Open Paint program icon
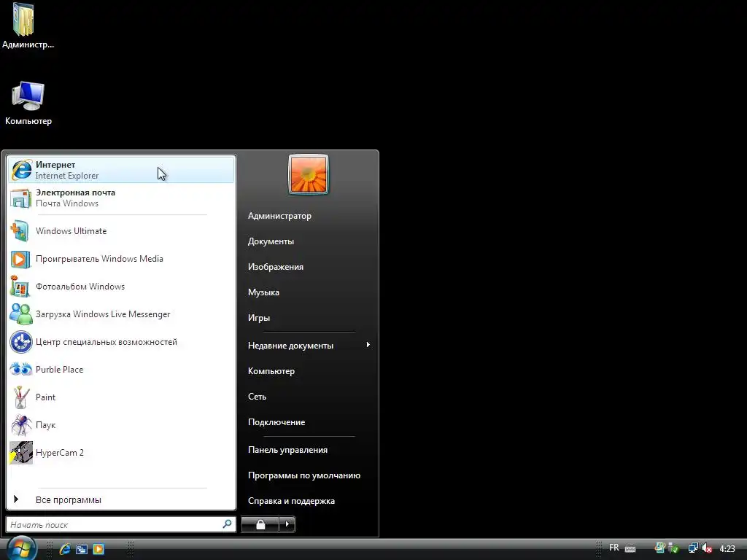The image size is (747, 560). point(20,397)
